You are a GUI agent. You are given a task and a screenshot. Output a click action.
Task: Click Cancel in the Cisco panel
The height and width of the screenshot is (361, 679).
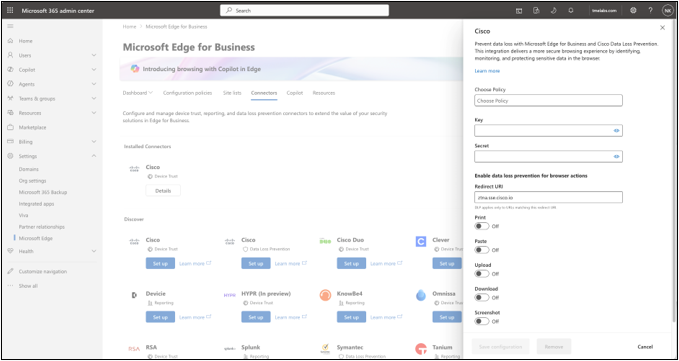(645, 347)
